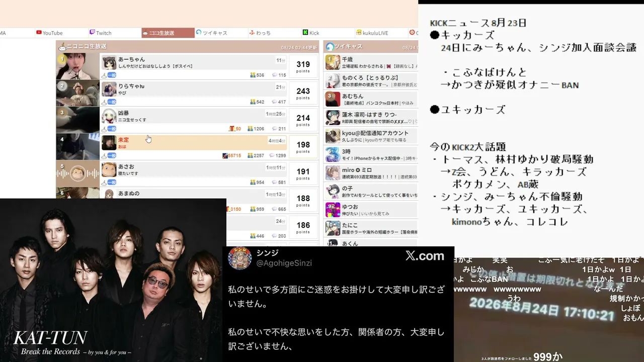Image resolution: width=644 pixels, height=362 pixels.
Task: Open the ゆつお ツイキャス entry
Action: pyautogui.click(x=371, y=210)
